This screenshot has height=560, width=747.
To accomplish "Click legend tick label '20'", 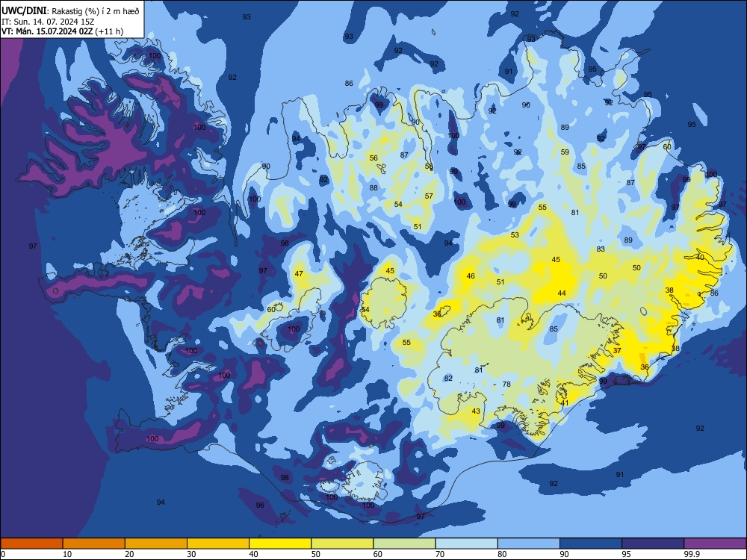I will [x=129, y=554].
